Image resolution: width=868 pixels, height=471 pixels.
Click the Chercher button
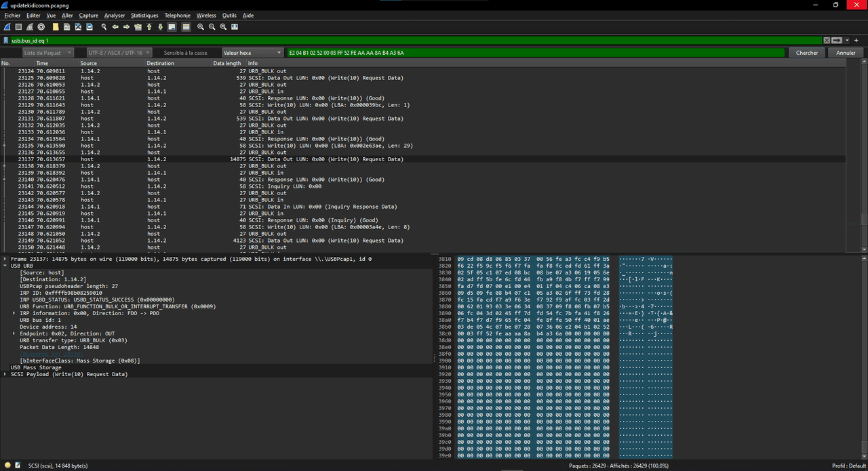click(806, 53)
